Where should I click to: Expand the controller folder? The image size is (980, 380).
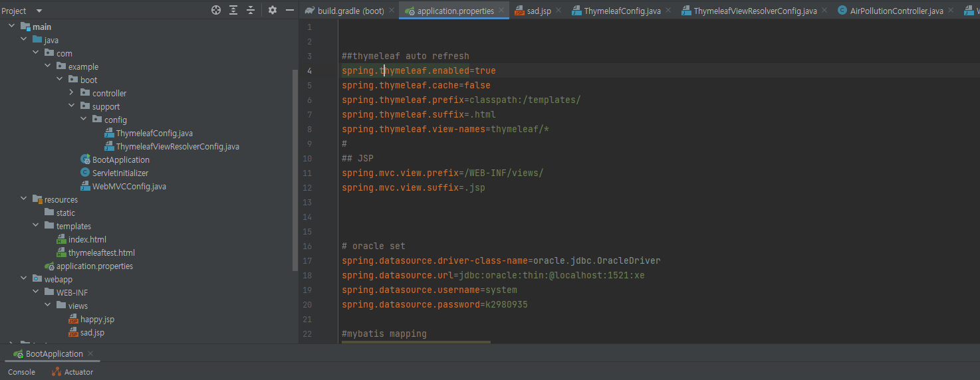point(72,93)
